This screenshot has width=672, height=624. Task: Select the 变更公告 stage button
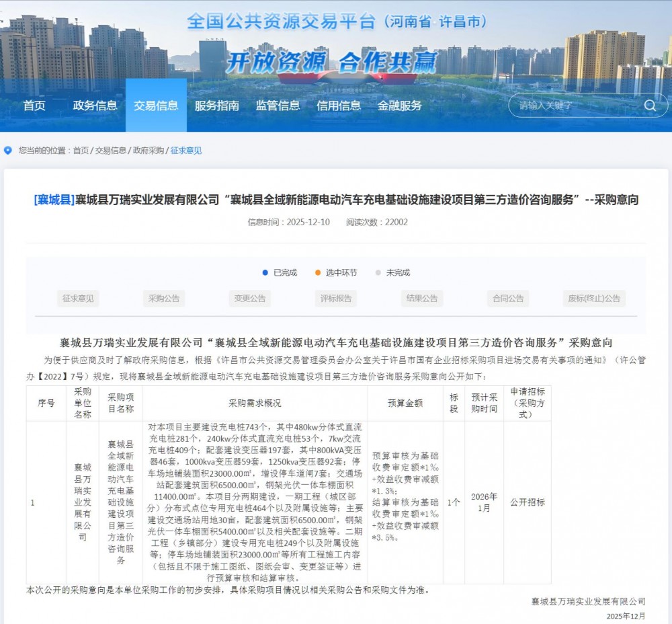(250, 299)
